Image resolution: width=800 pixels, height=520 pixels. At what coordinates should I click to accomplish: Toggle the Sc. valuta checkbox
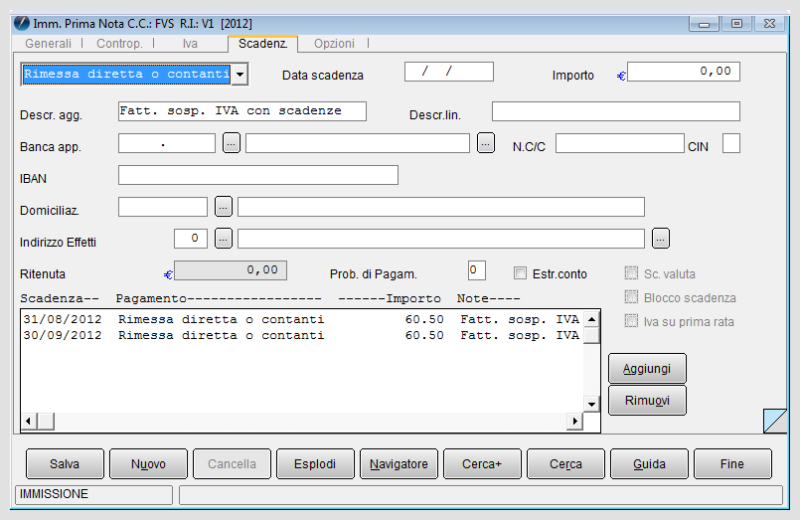tap(631, 273)
